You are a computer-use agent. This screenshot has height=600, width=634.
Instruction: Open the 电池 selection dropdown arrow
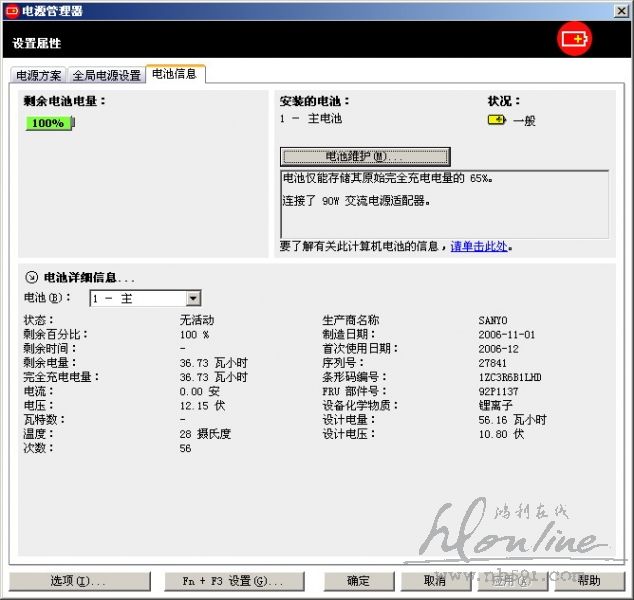(x=193, y=298)
